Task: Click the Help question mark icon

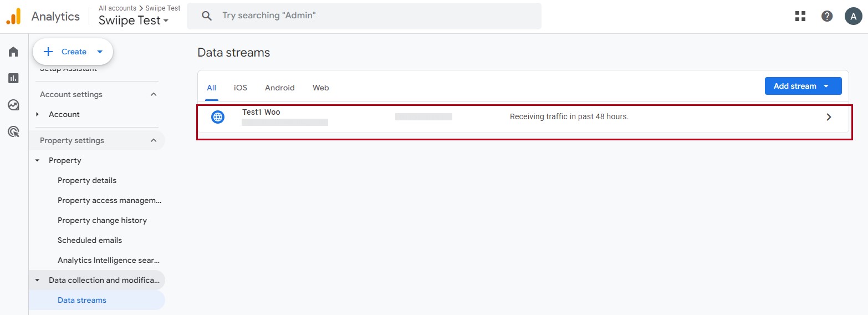Action: tap(827, 16)
